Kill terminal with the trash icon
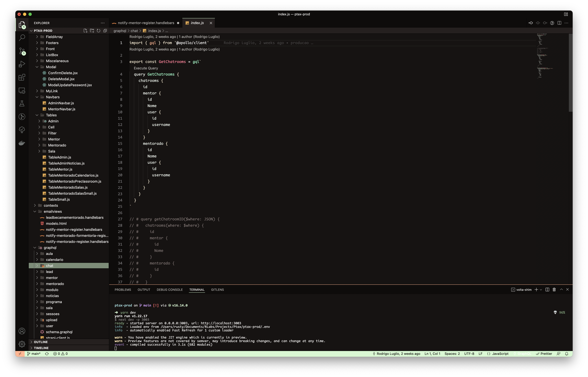588x377 pixels. pos(554,290)
